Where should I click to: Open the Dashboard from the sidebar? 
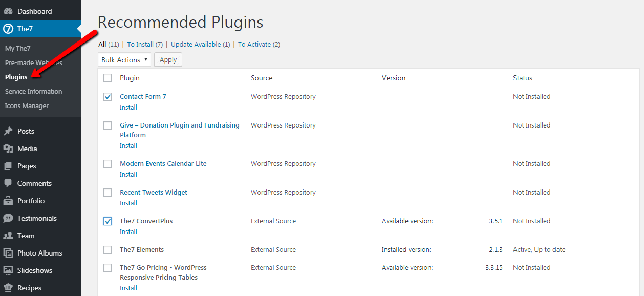34,10
